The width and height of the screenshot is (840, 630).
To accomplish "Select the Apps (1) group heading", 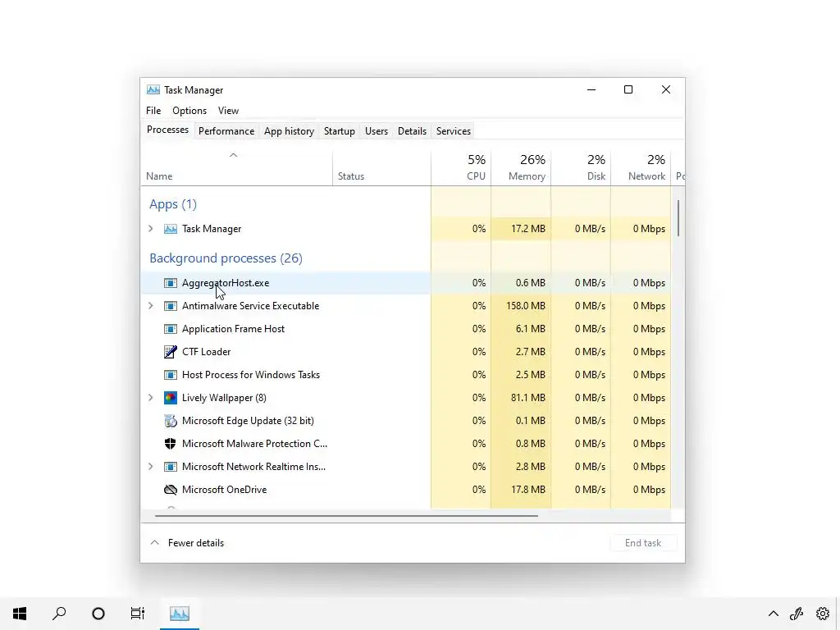I will tap(173, 204).
